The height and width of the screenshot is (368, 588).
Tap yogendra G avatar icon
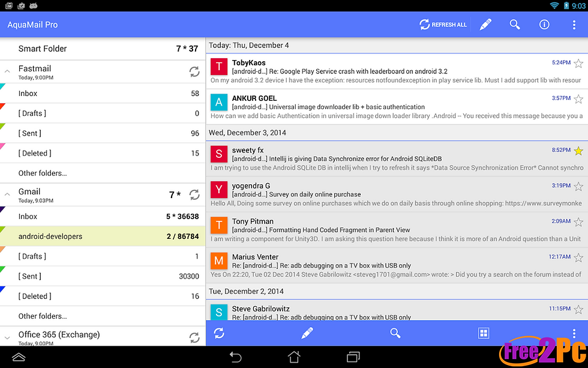tap(219, 190)
